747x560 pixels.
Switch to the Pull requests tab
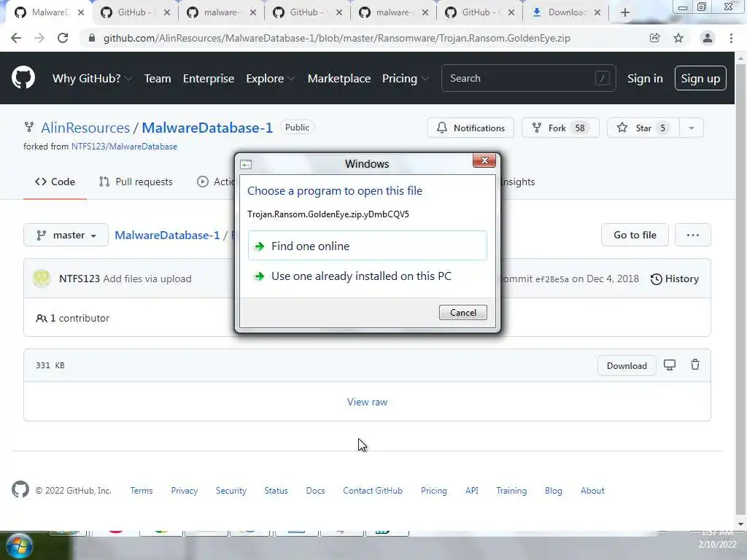pos(136,182)
